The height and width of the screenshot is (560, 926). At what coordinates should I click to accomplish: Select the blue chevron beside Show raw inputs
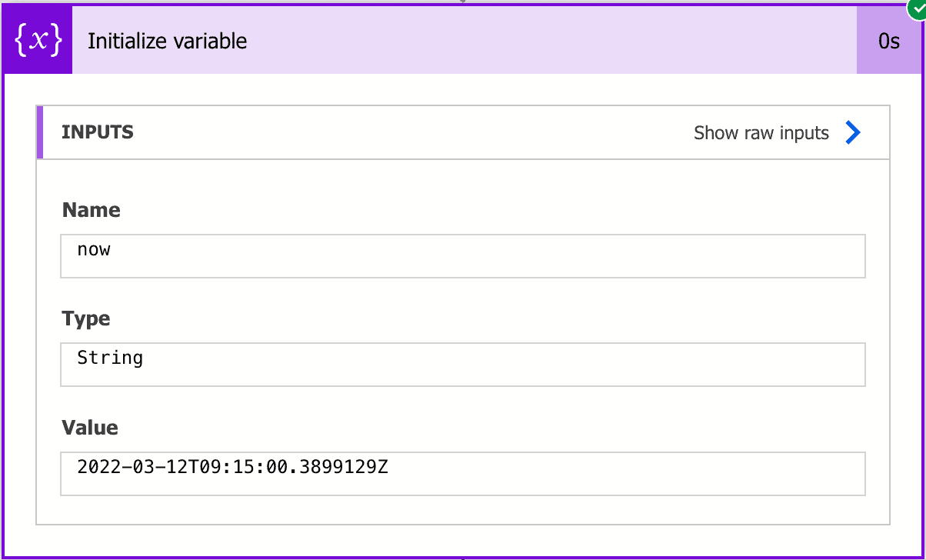point(851,132)
